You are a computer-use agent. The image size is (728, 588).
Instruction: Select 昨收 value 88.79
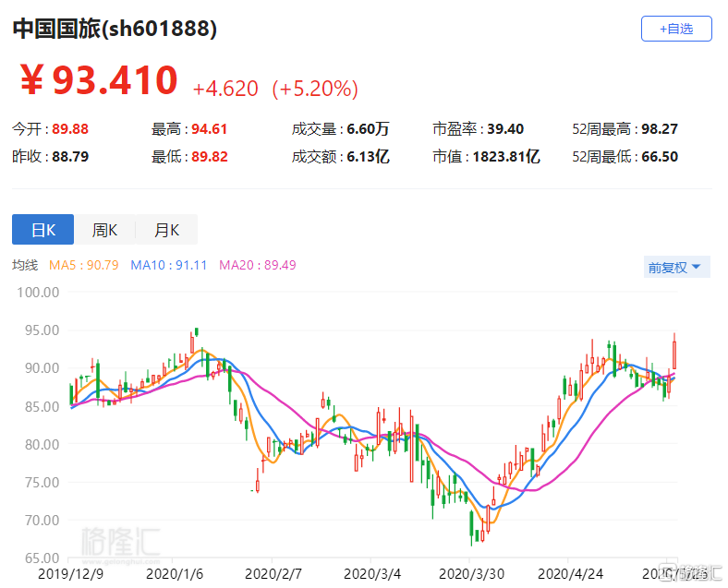coord(70,157)
